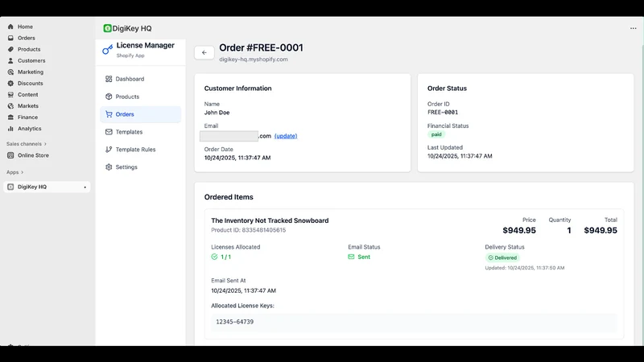644x362 pixels.
Task: Click the Finance bank icon
Action: (x=10, y=117)
